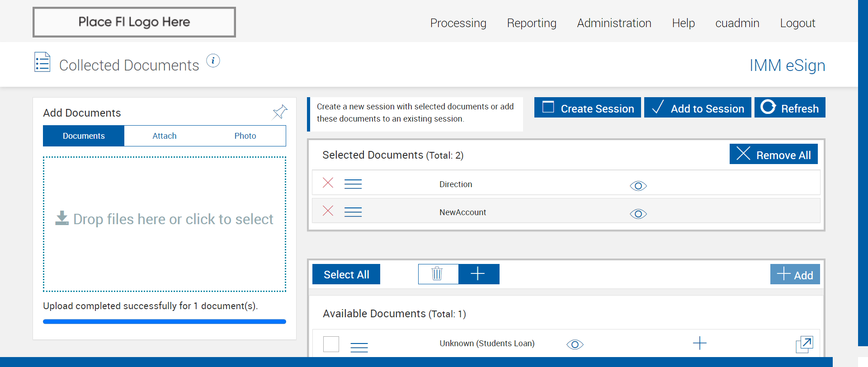Check the Unknown (Students Loan) checkbox

(x=331, y=344)
